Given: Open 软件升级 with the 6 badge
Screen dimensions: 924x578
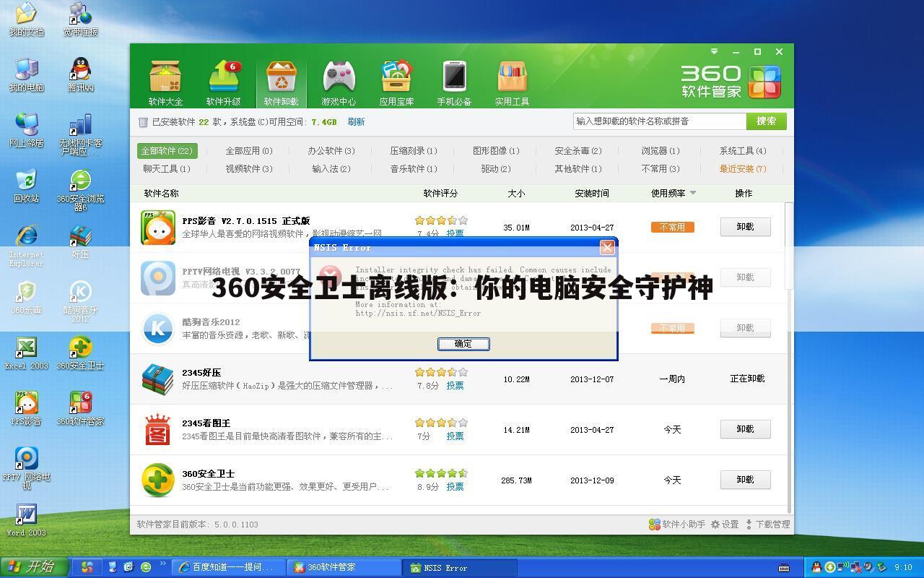Looking at the screenshot, I should (224, 82).
